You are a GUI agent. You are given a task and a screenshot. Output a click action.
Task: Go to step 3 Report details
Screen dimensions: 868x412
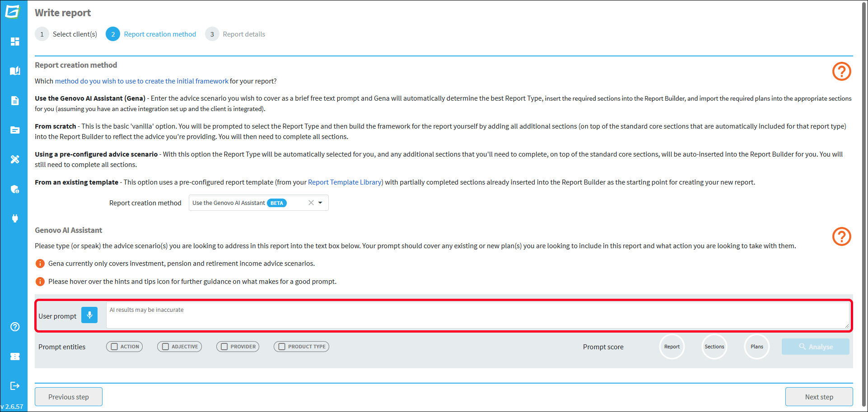235,34
